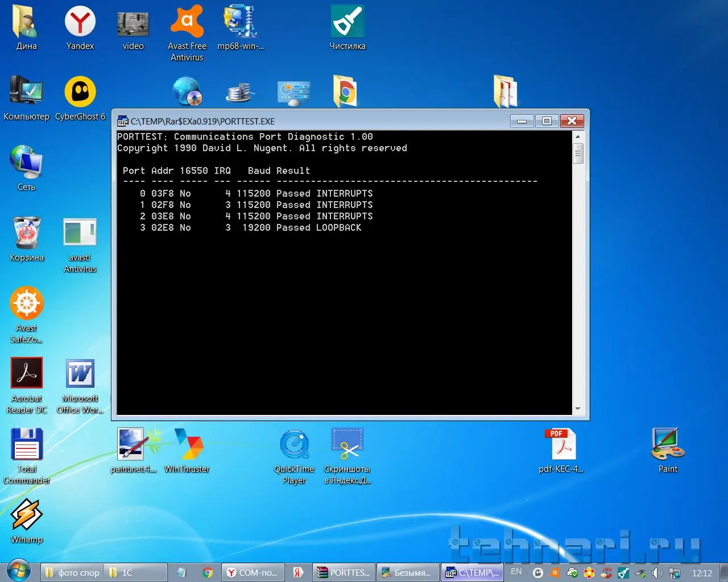Open CyberGhost 6 desktop icon

click(x=80, y=93)
